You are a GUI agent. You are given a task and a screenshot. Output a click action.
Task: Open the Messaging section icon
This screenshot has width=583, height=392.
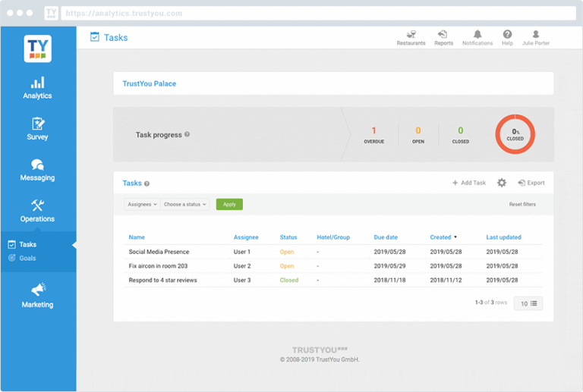pyautogui.click(x=37, y=165)
